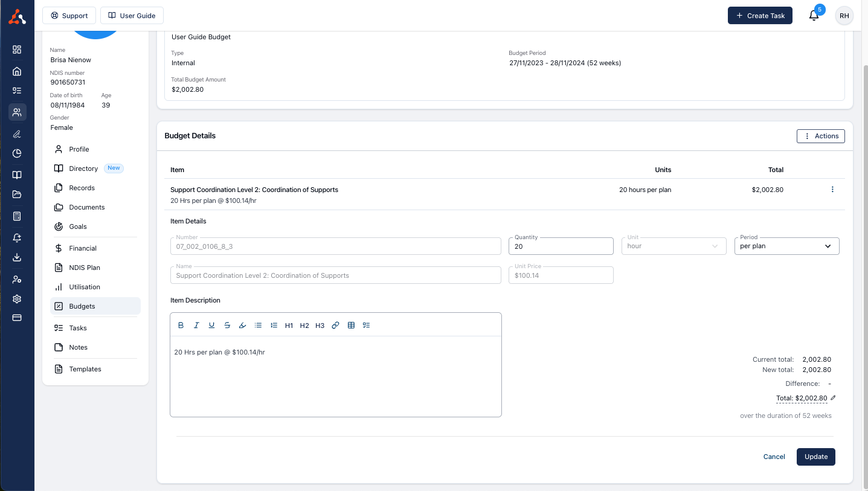Open the Unit dropdown showing hour

click(674, 246)
